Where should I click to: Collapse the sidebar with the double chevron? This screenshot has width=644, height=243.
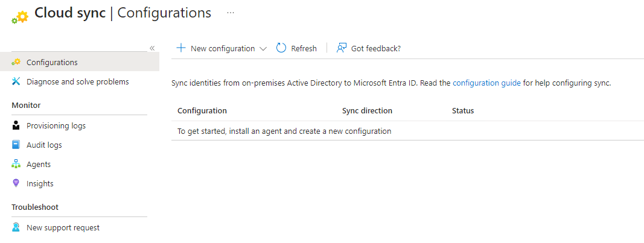[x=152, y=48]
